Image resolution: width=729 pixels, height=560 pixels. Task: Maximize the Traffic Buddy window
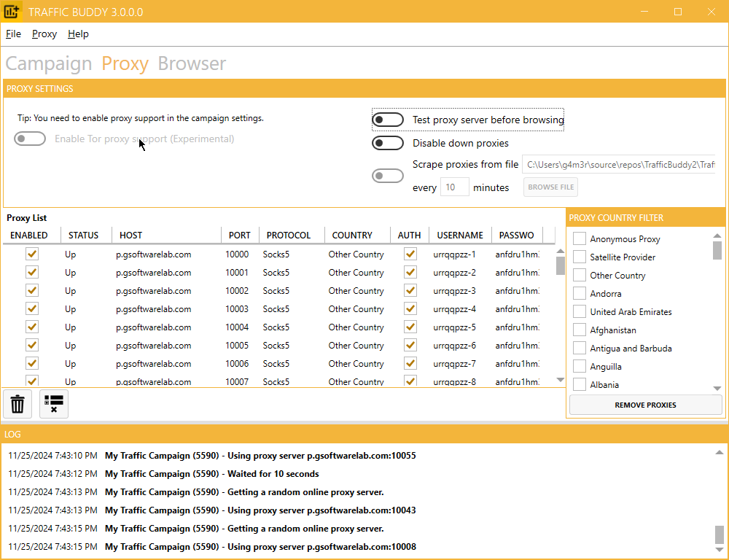point(678,12)
